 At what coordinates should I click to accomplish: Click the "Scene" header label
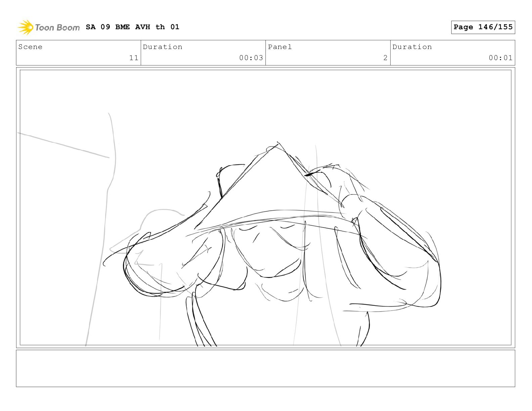tap(31, 47)
